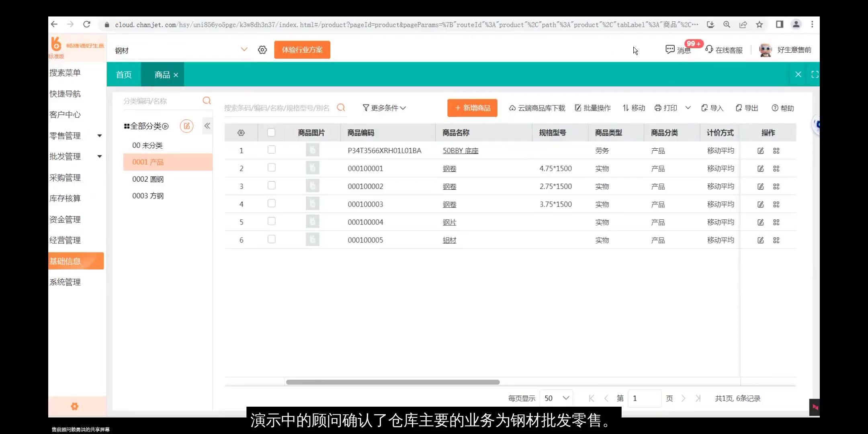868x434 pixels.
Task: Click the 新增商品 new product button
Action: tap(472, 108)
